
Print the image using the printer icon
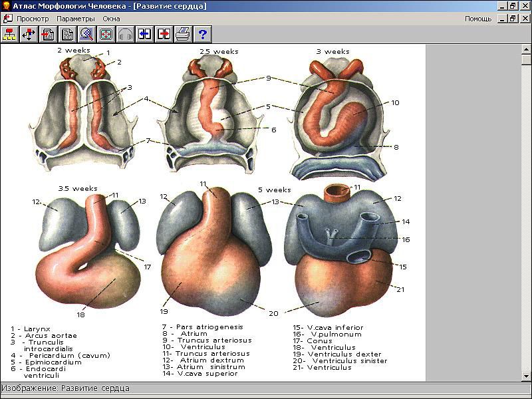[183, 34]
